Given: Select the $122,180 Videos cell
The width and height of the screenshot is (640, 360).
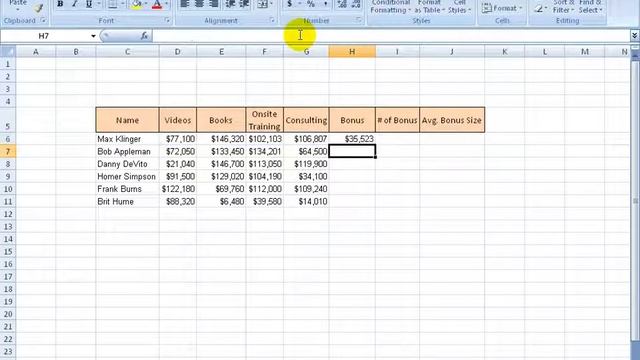Looking at the screenshot, I should 178,189.
